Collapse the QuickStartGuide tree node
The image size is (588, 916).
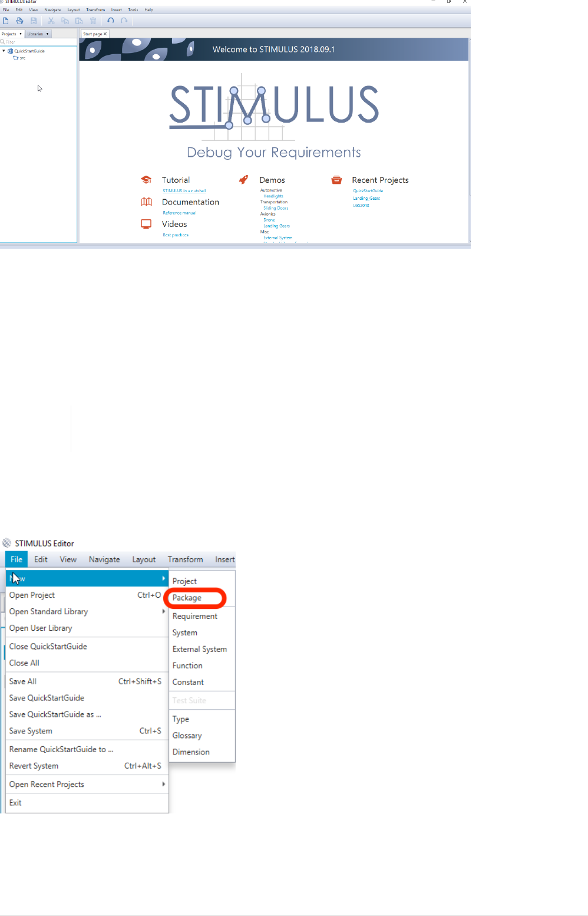pos(4,51)
